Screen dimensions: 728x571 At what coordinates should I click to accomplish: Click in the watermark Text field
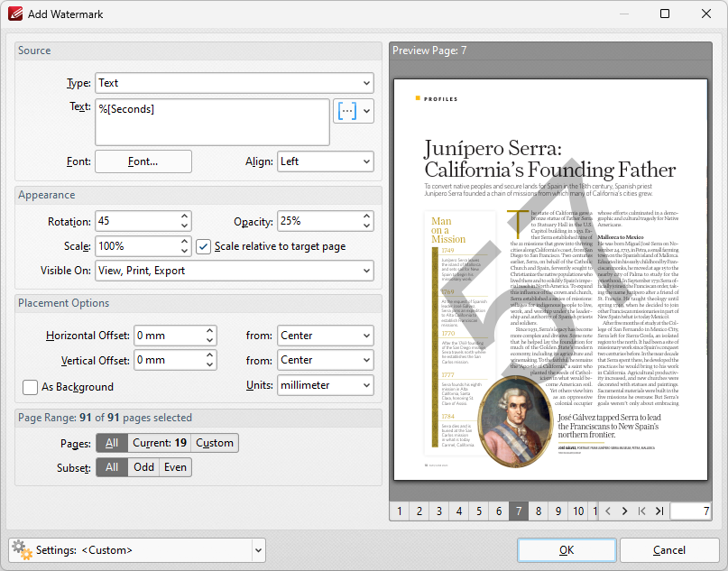[x=212, y=122]
